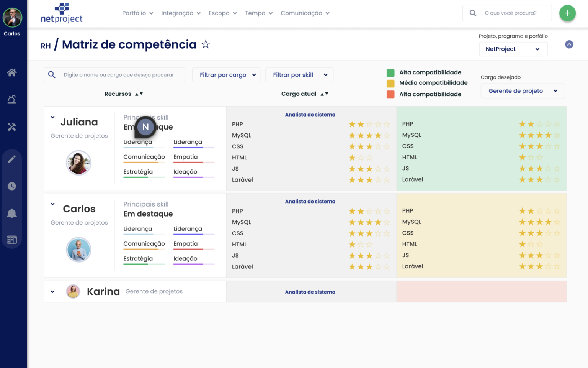Open the Cargo desejado Gerente de projeto dropdown
This screenshot has height=368, width=588.
(523, 91)
